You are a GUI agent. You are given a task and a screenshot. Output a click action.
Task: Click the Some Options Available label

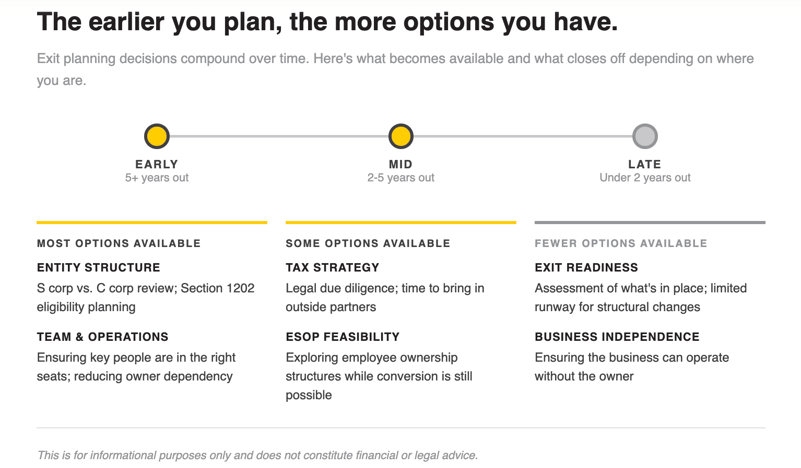point(368,243)
